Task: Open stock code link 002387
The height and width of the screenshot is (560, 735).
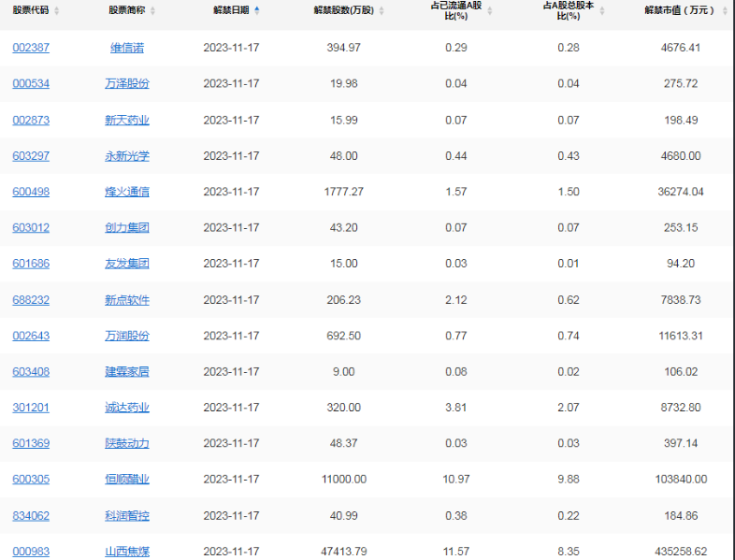Action: click(x=31, y=48)
